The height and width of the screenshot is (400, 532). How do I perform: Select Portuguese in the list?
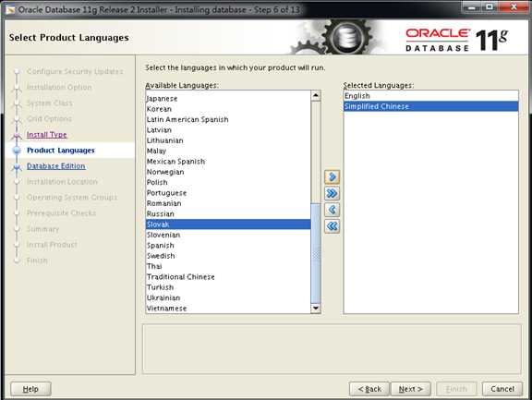(227, 193)
